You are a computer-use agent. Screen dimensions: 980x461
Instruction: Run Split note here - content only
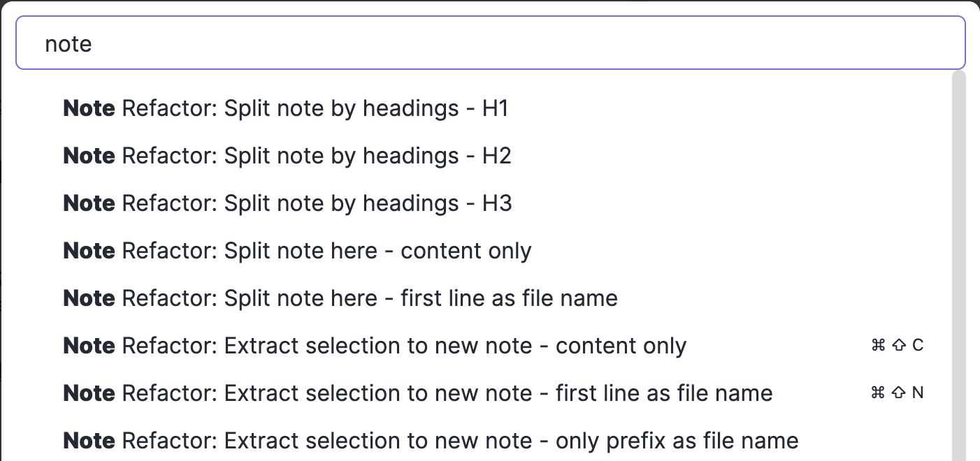point(297,251)
